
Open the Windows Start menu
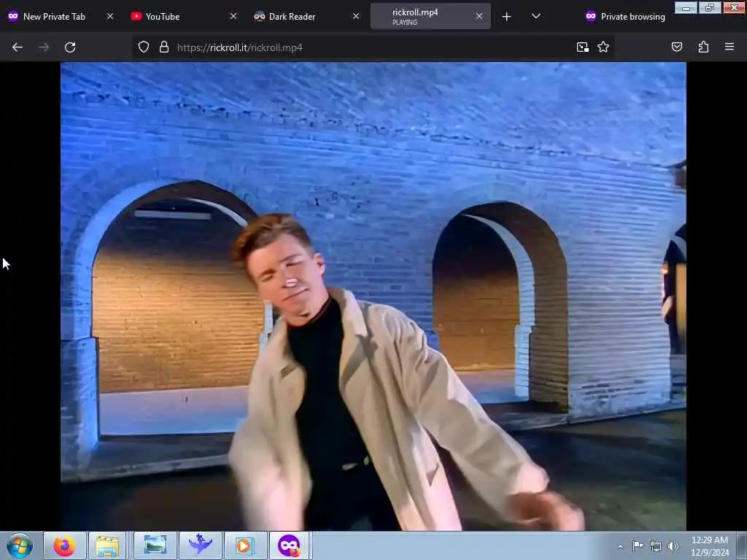[x=19, y=545]
